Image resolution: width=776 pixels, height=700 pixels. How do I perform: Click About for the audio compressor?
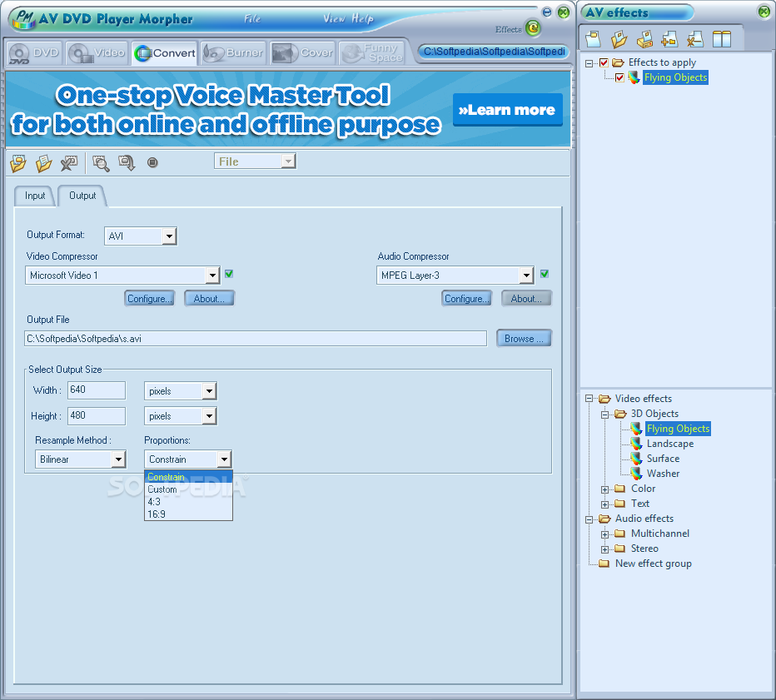click(526, 298)
